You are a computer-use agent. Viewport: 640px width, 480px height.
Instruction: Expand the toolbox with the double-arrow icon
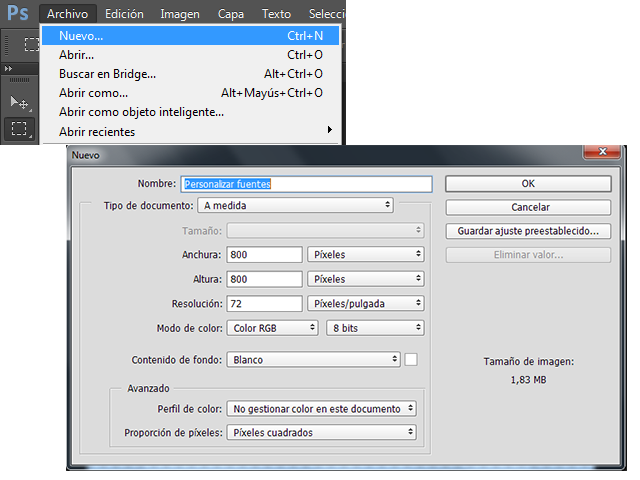click(x=8, y=69)
